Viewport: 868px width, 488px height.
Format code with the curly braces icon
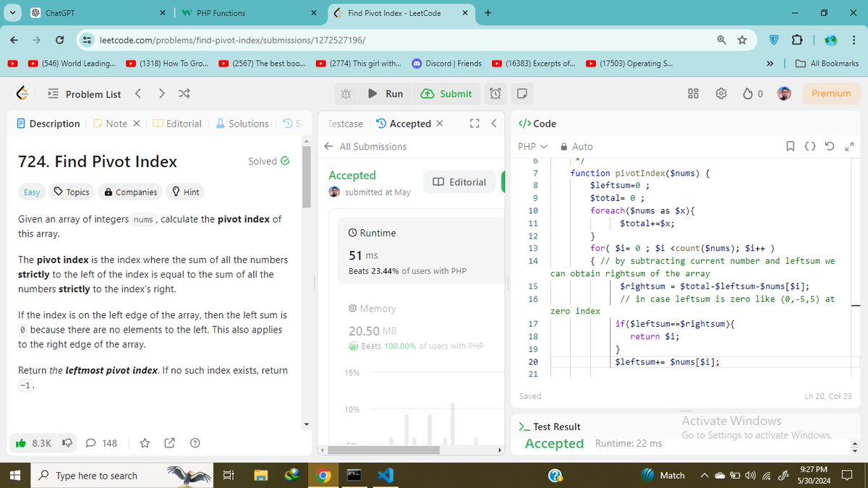810,146
